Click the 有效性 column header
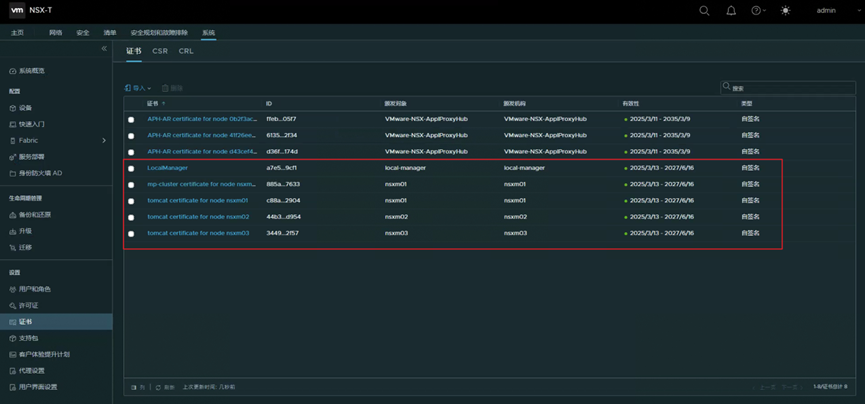The height and width of the screenshot is (404, 865). (x=631, y=104)
